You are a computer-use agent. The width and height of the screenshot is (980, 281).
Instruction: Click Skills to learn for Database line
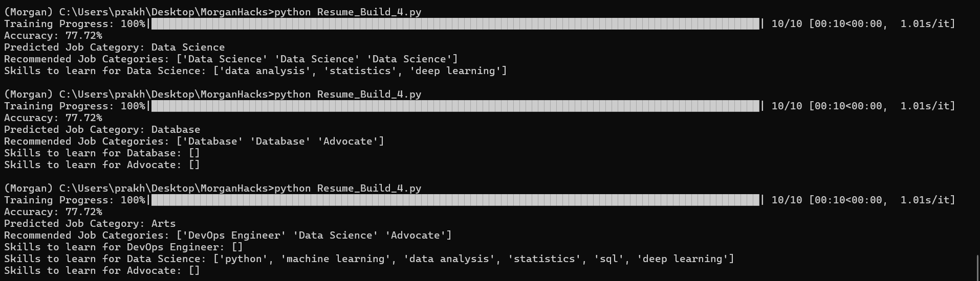point(102,153)
